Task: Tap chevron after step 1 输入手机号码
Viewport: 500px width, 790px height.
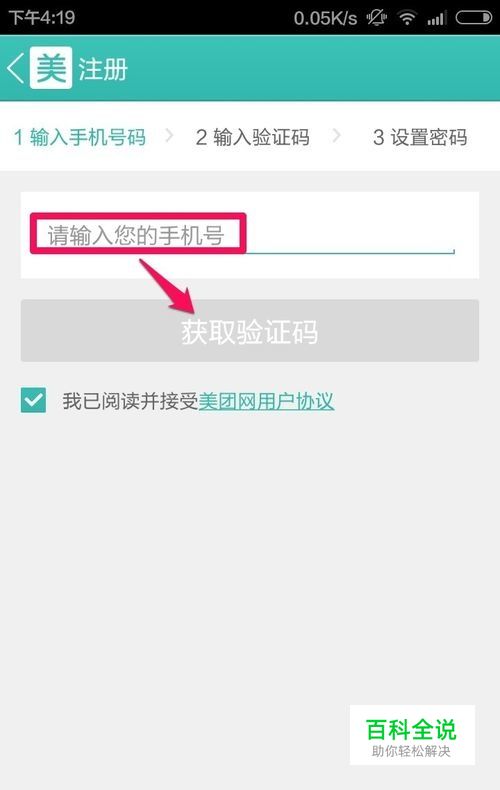Action: point(169,136)
